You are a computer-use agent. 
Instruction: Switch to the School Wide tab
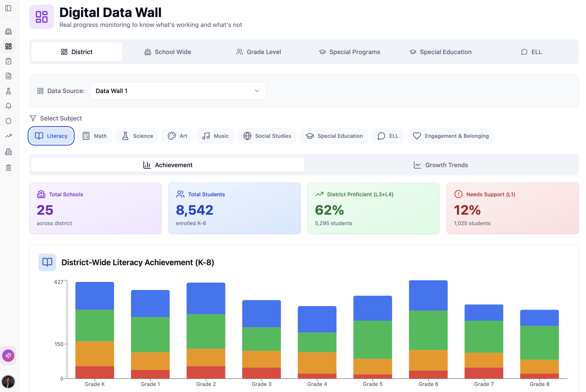[167, 52]
